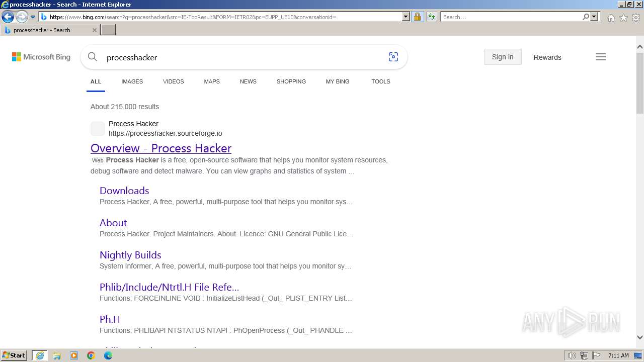Screen dimensions: 644x362
Task: Click the visual search camera icon
Action: click(393, 57)
